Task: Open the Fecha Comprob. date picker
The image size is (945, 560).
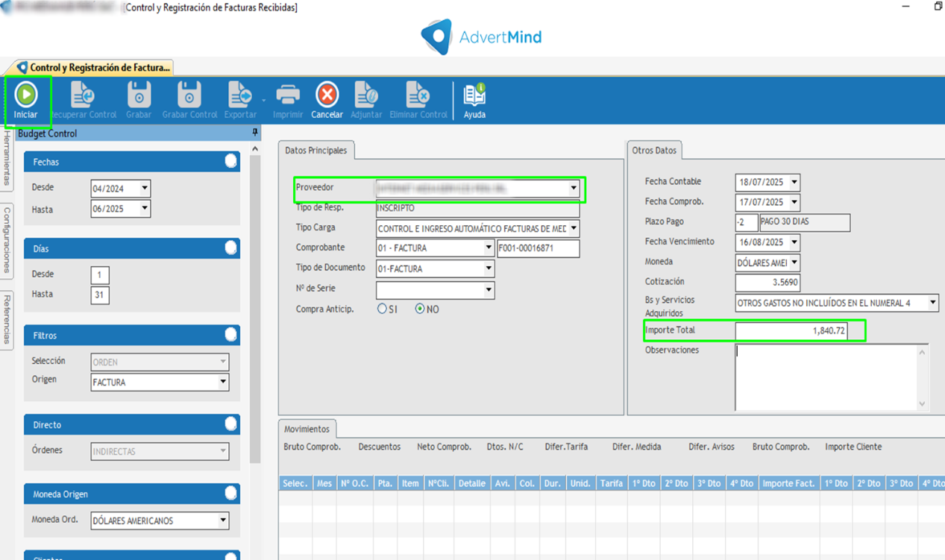Action: [794, 201]
